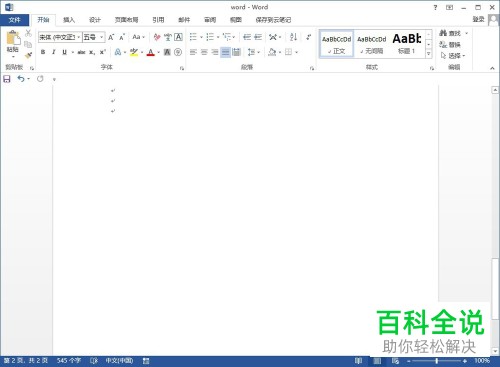Viewport: 500px width, 367px height.
Task: Open the font size dropdown
Action: (102, 37)
